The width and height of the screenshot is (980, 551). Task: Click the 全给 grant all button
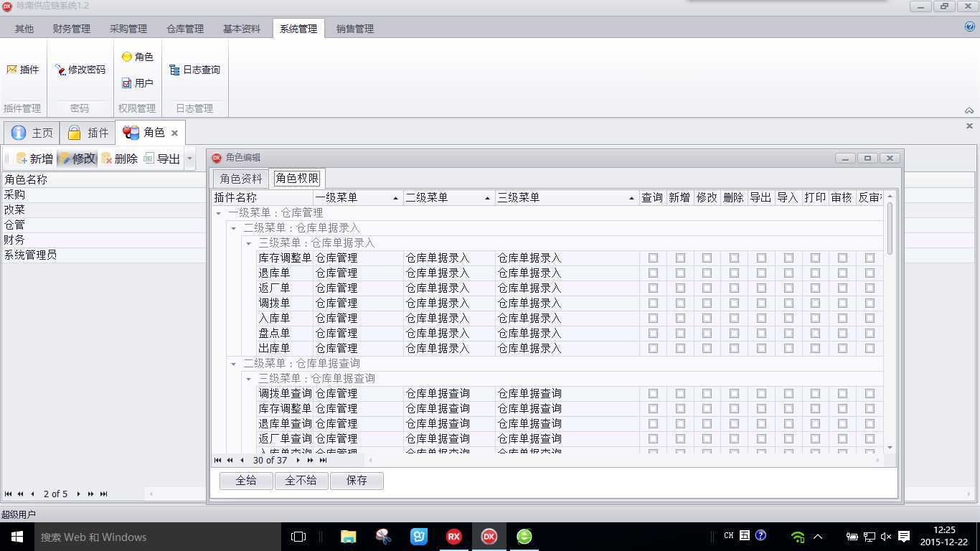click(246, 481)
